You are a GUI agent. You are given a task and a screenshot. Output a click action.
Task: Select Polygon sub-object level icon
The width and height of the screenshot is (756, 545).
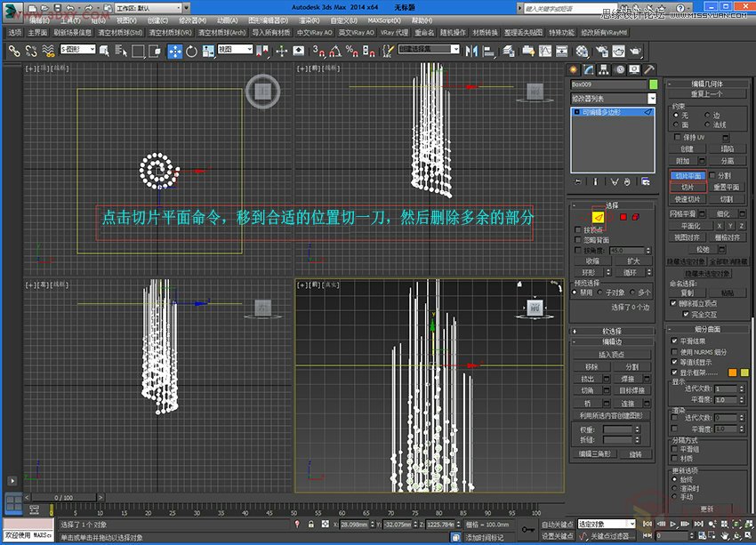tap(623, 217)
